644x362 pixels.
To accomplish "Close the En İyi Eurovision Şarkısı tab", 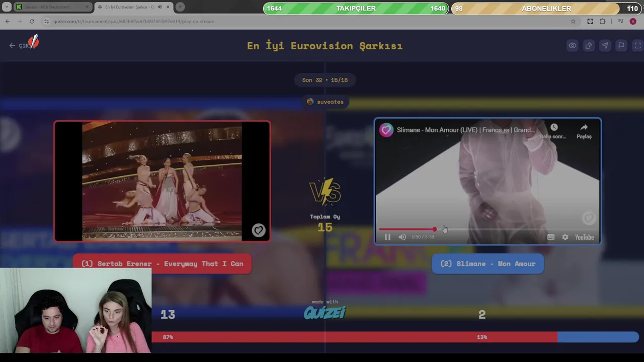I will 168,7.
